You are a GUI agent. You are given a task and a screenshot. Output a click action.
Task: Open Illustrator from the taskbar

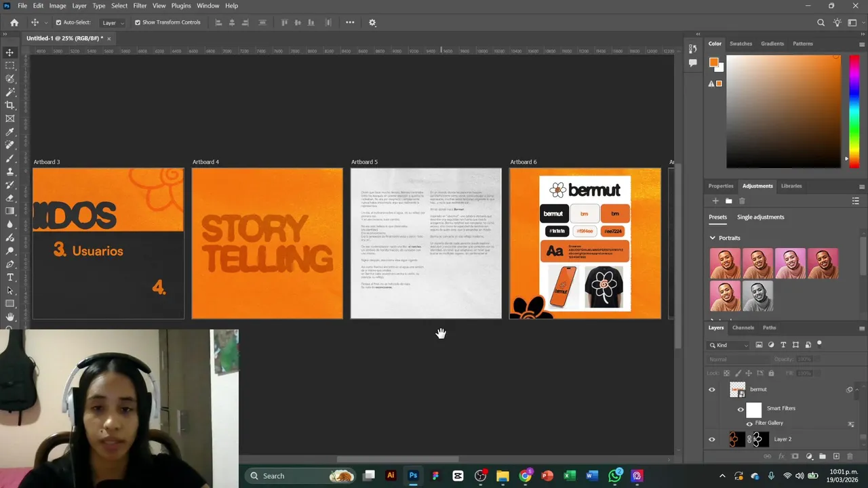pos(391,476)
